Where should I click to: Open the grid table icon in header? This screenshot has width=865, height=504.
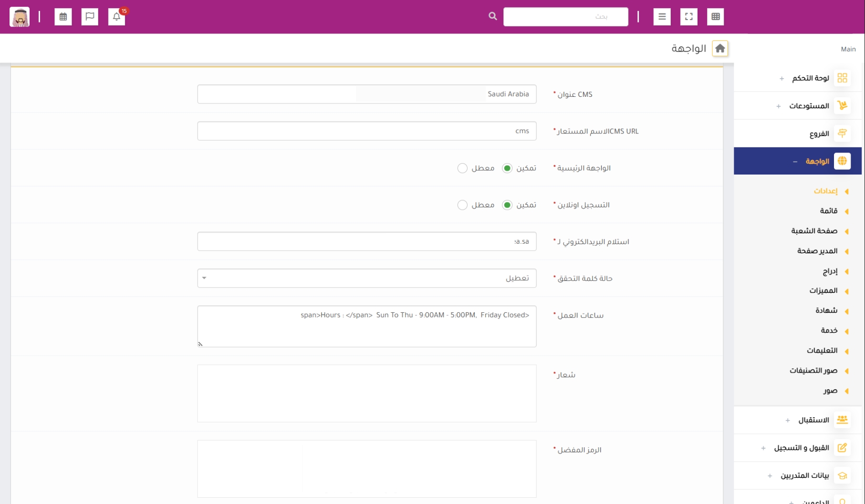tap(715, 17)
